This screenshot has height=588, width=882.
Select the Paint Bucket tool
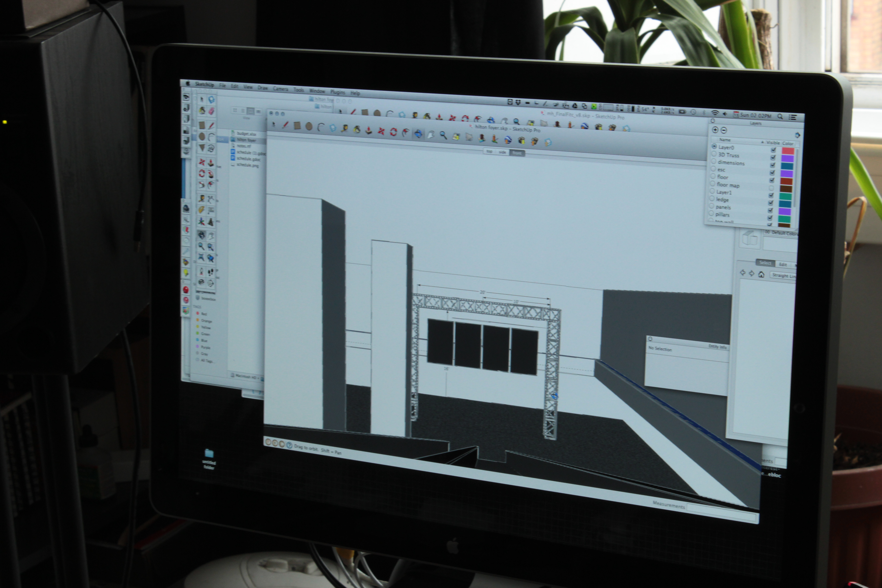click(x=357, y=130)
